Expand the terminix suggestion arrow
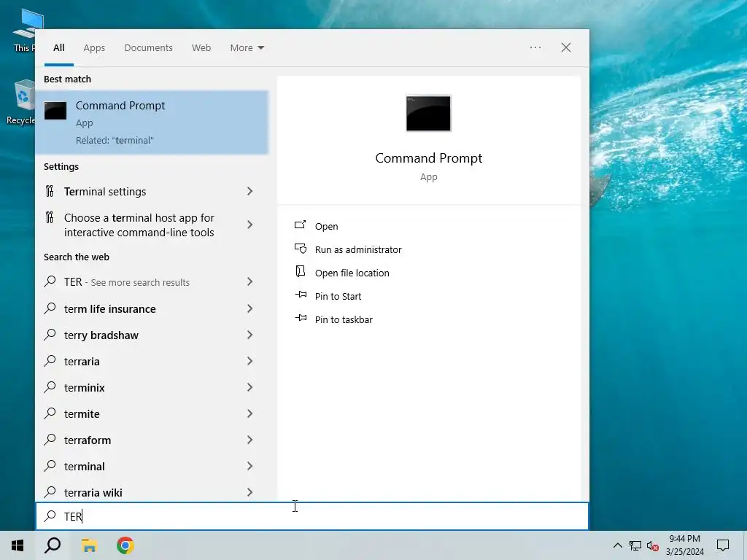Screen dimensions: 747x560 tap(249, 387)
